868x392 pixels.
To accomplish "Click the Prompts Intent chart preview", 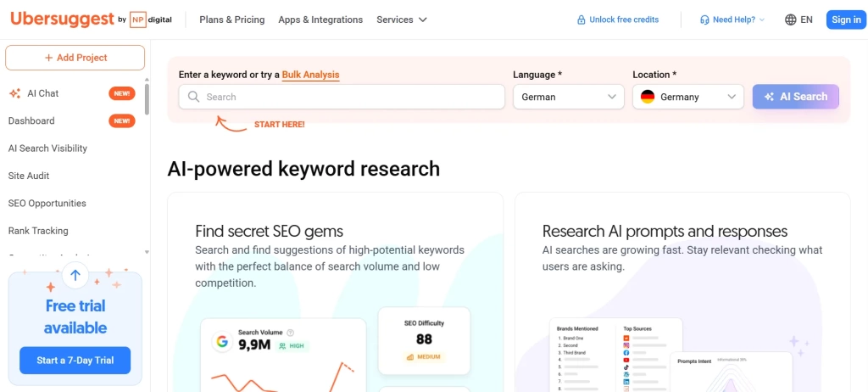I will click(732, 372).
